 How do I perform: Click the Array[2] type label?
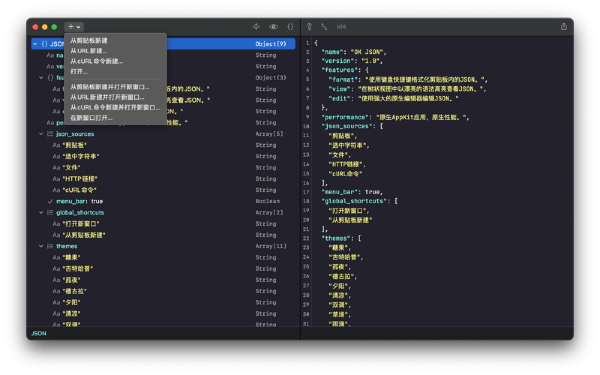pos(269,212)
